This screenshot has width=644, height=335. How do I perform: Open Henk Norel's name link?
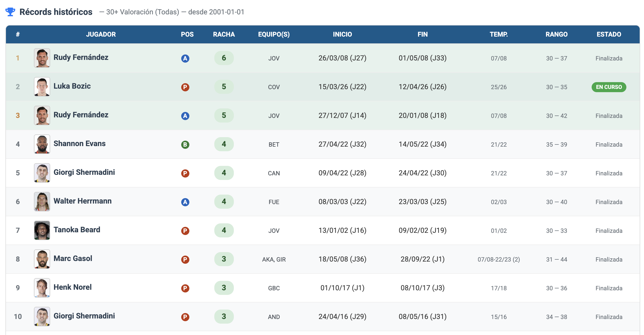[x=72, y=287]
